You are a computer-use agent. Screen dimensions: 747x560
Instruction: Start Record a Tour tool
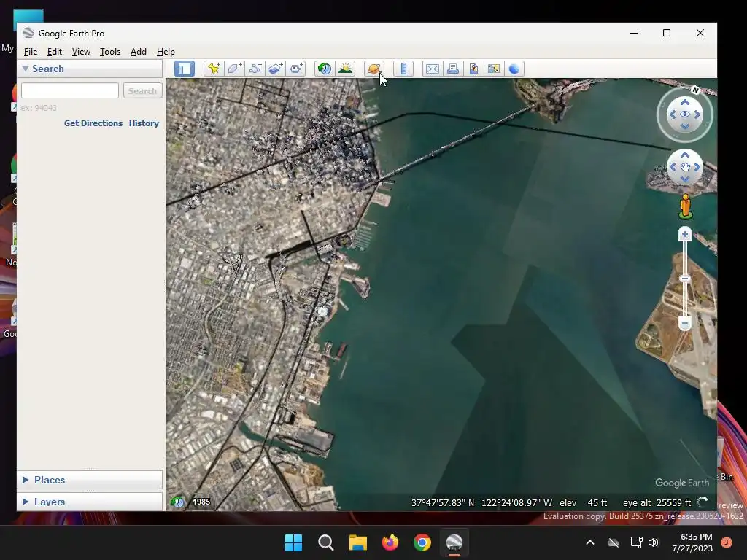coord(296,69)
